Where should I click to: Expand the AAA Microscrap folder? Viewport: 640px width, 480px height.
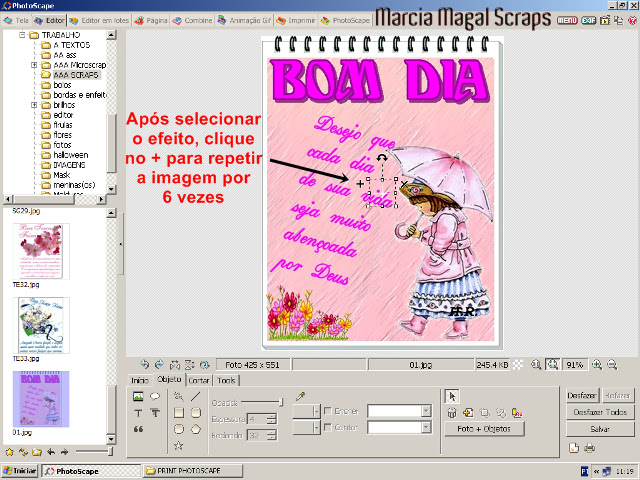click(x=34, y=65)
